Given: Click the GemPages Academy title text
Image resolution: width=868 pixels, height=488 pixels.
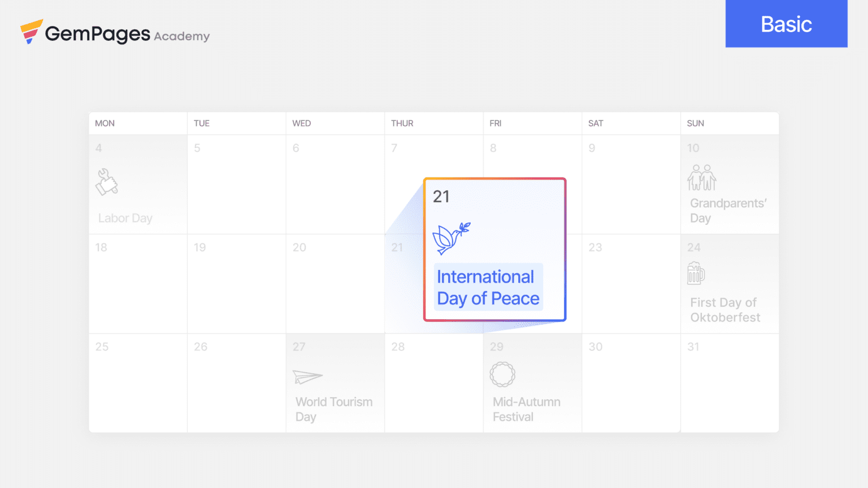Looking at the screenshot, I should (x=127, y=34).
